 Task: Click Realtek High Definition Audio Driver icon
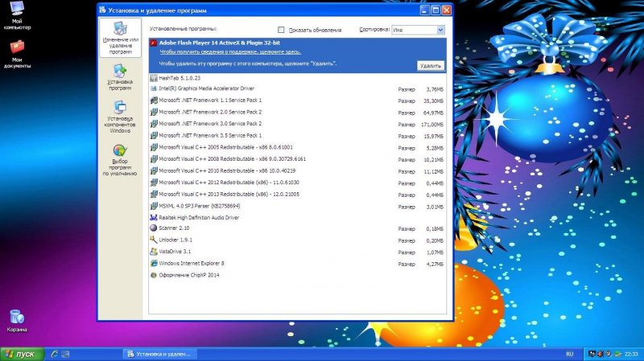pos(154,217)
